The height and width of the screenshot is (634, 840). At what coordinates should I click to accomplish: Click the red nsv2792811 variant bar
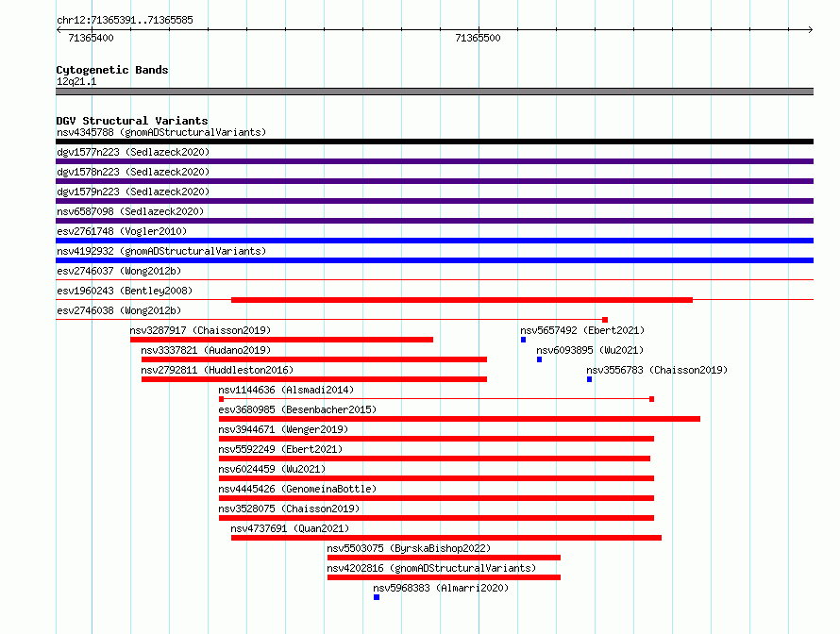[x=314, y=379]
